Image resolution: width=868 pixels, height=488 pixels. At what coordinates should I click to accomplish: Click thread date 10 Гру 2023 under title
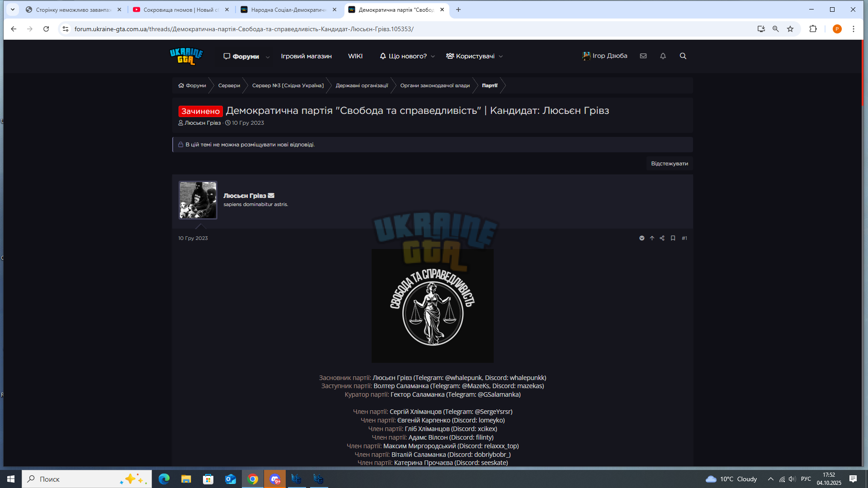pos(248,123)
